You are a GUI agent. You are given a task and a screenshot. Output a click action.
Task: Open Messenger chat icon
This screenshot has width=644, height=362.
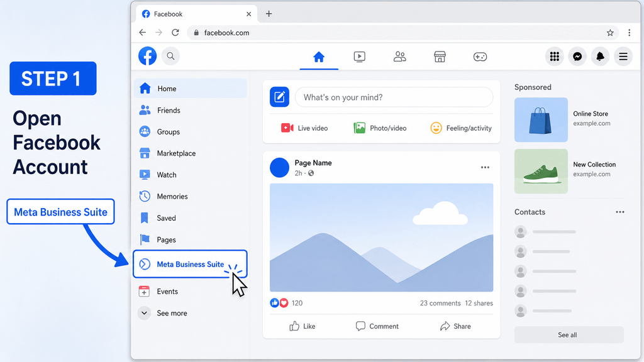[x=577, y=56]
